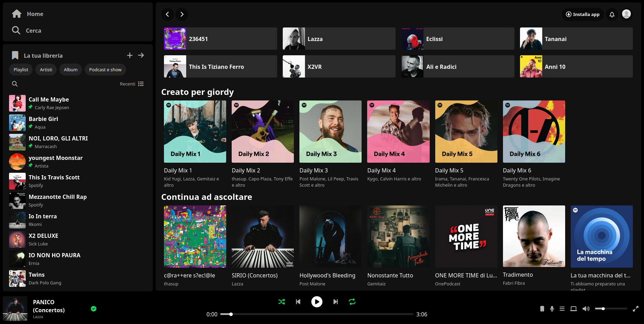
Task: Open full screen player icon
Action: click(636, 309)
